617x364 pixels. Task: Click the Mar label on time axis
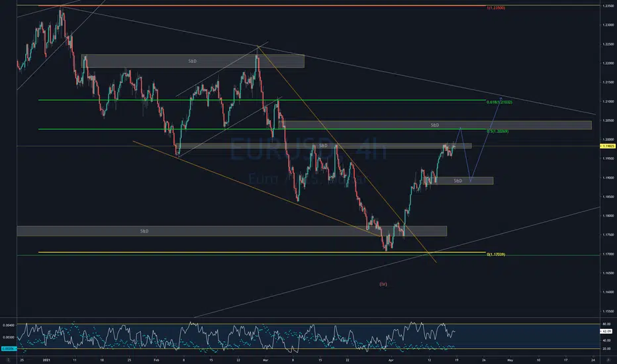tap(265, 359)
